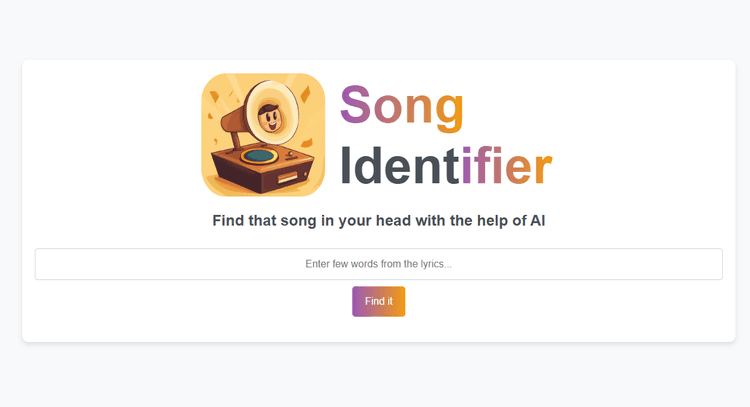Click the smiling face inside the gramophone horn
Image resolution: width=750 pixels, height=407 pixels.
click(269, 117)
